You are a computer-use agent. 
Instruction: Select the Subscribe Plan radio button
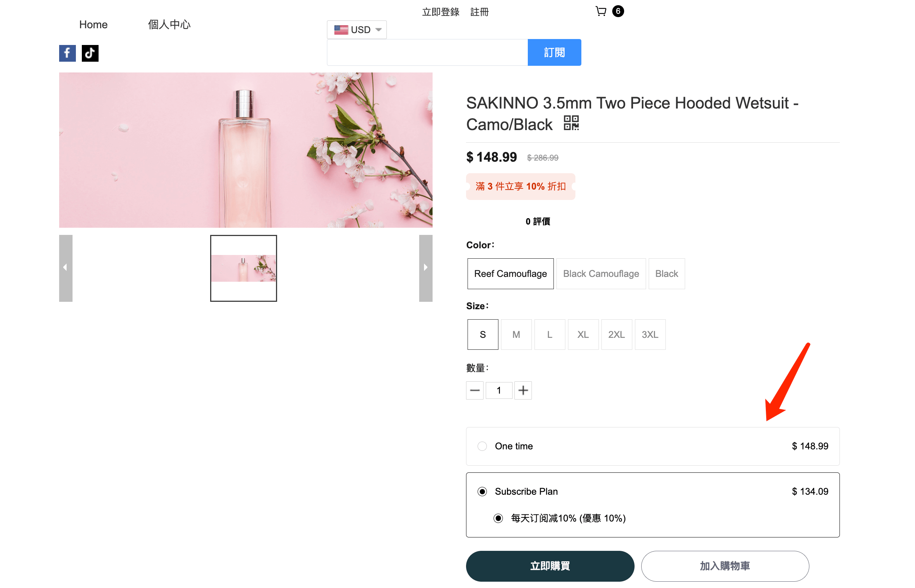tap(482, 491)
